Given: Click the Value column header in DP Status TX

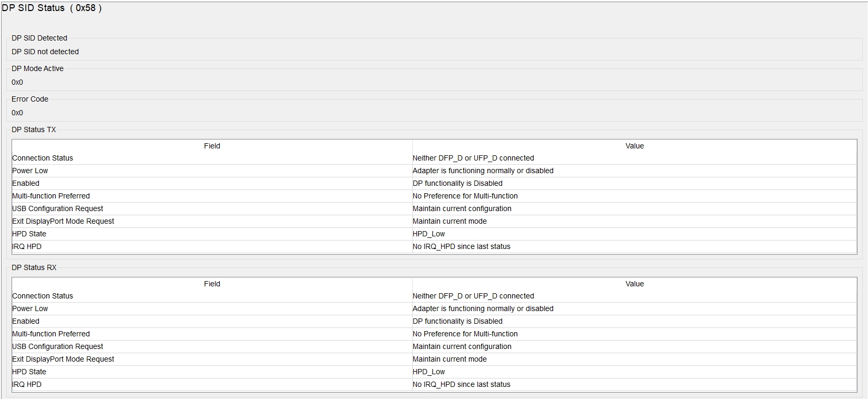Looking at the screenshot, I should [635, 146].
